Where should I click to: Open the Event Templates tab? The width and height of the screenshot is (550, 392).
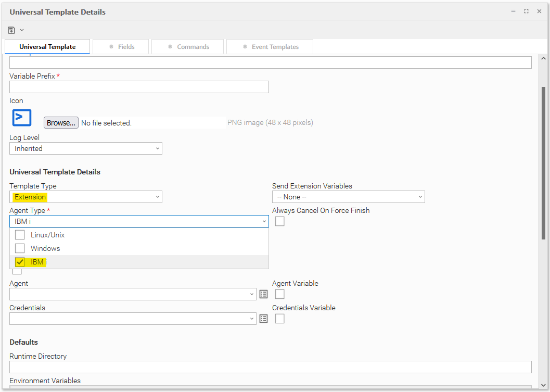(270, 47)
